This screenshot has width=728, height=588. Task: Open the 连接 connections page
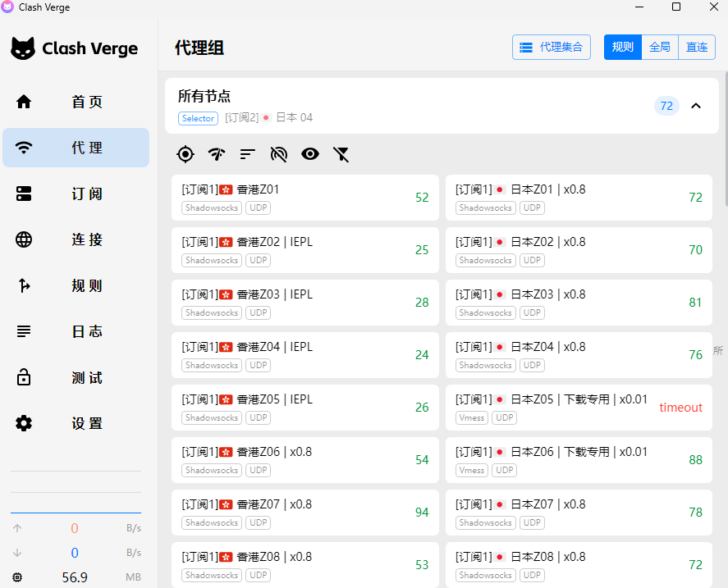(76, 239)
